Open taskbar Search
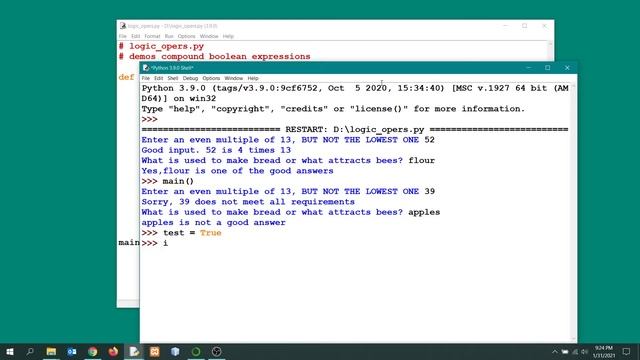Image resolution: width=640 pixels, height=360 pixels. [x=30, y=351]
